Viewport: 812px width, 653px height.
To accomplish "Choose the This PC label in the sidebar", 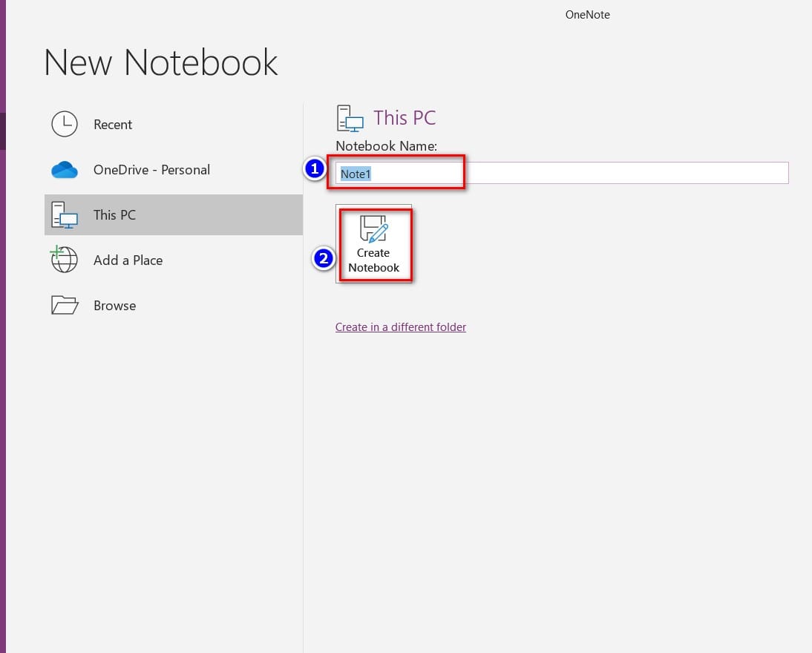I will [114, 215].
